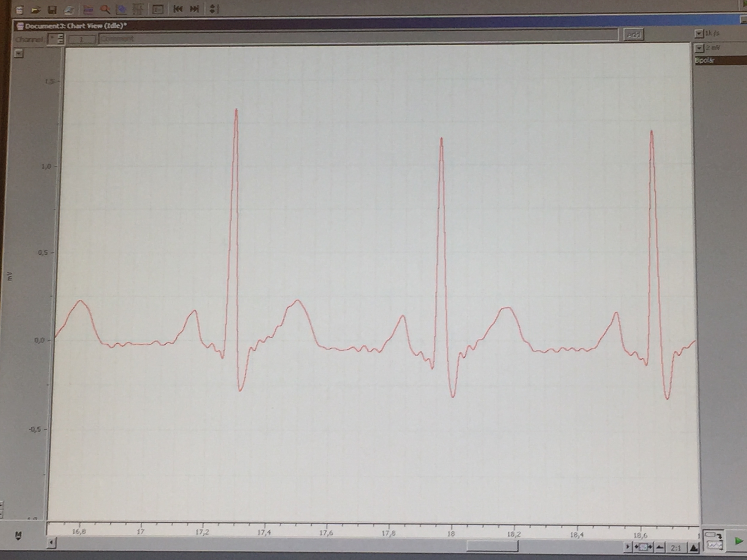This screenshot has width=747, height=560.
Task: Click the blue X-Y view toolbar icon
Action: click(x=122, y=9)
